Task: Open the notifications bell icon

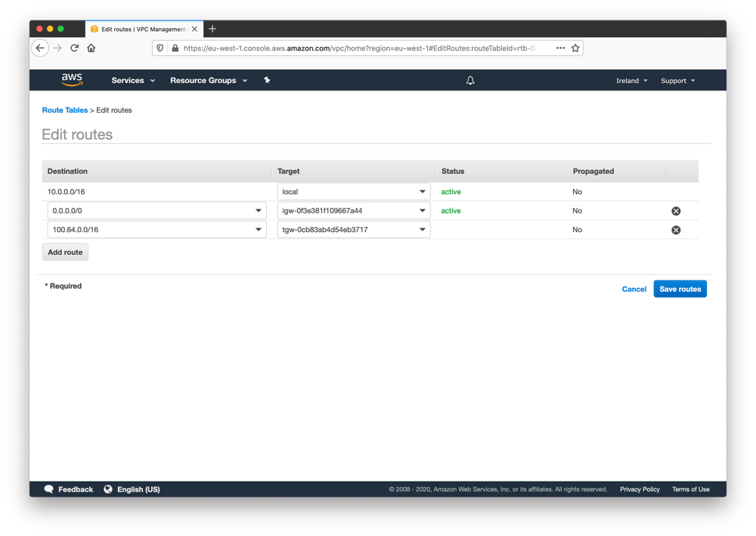Action: tap(470, 80)
